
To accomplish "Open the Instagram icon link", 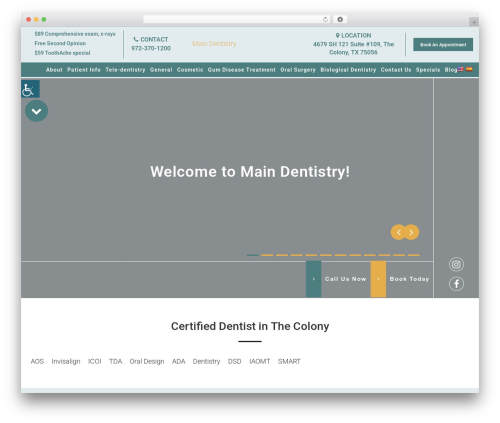I will tap(456, 264).
